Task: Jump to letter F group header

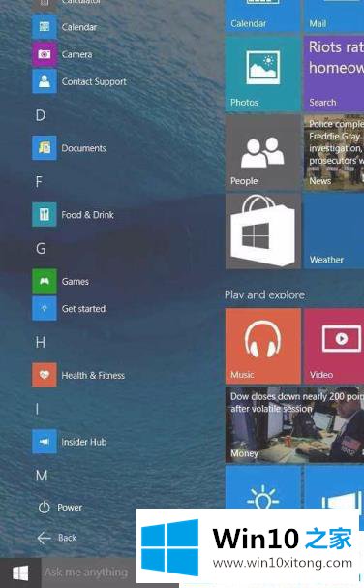Action: (39, 182)
